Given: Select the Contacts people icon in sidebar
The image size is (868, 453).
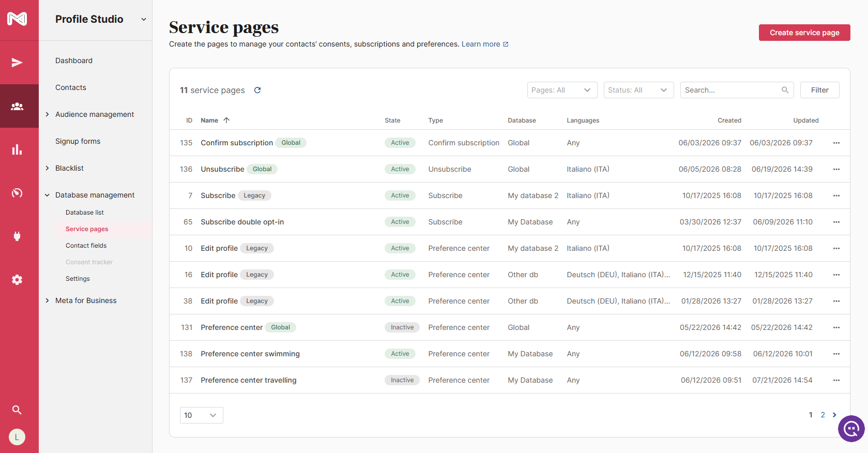Looking at the screenshot, I should coord(17,106).
